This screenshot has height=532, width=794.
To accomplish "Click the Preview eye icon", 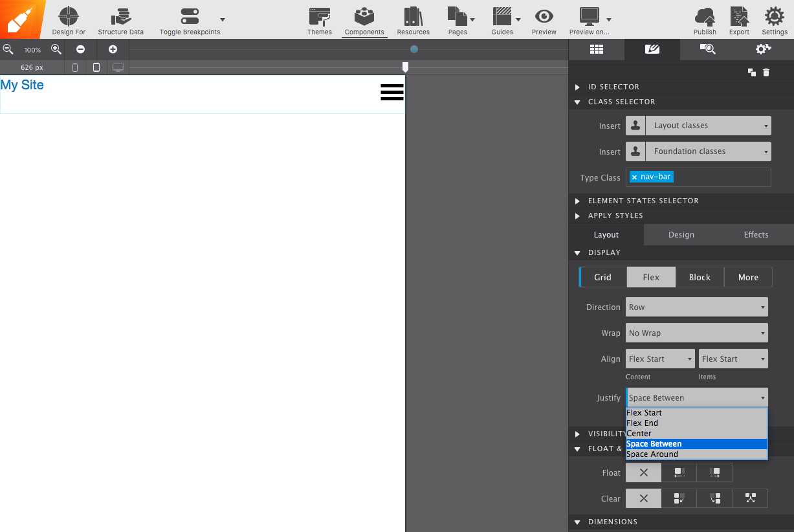I will (544, 16).
